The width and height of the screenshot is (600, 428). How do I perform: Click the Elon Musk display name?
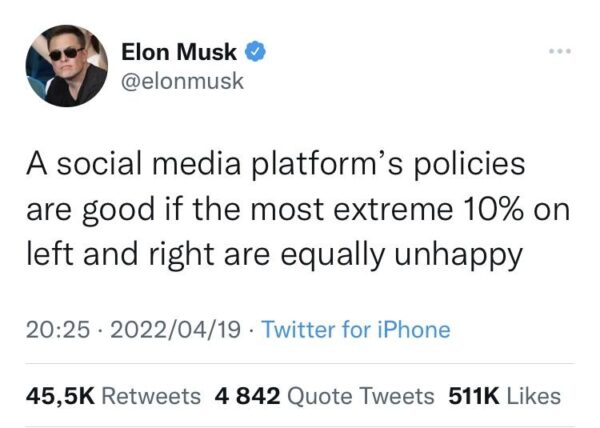(181, 50)
